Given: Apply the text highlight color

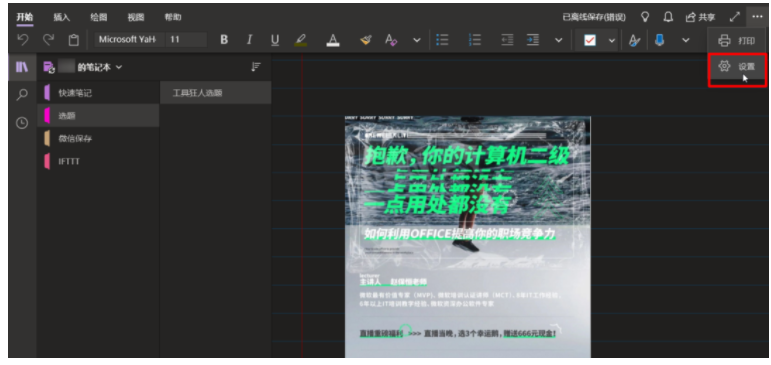Looking at the screenshot, I should point(300,40).
